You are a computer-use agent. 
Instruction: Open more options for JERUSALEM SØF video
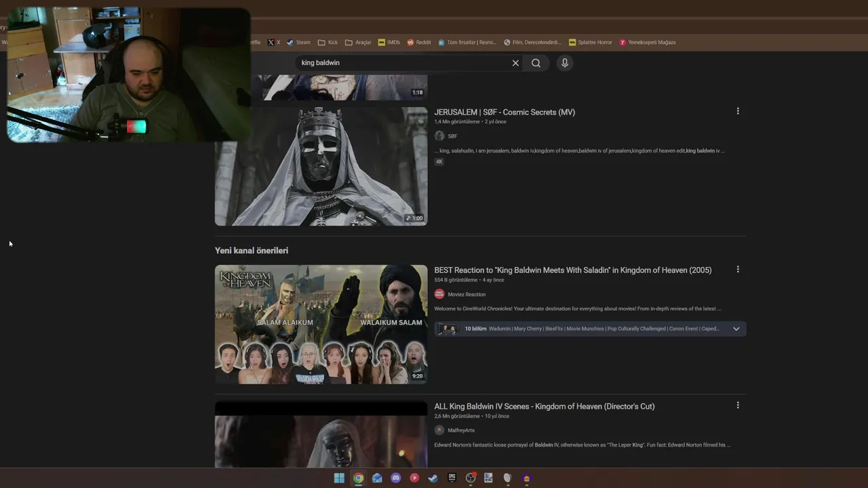tap(738, 111)
